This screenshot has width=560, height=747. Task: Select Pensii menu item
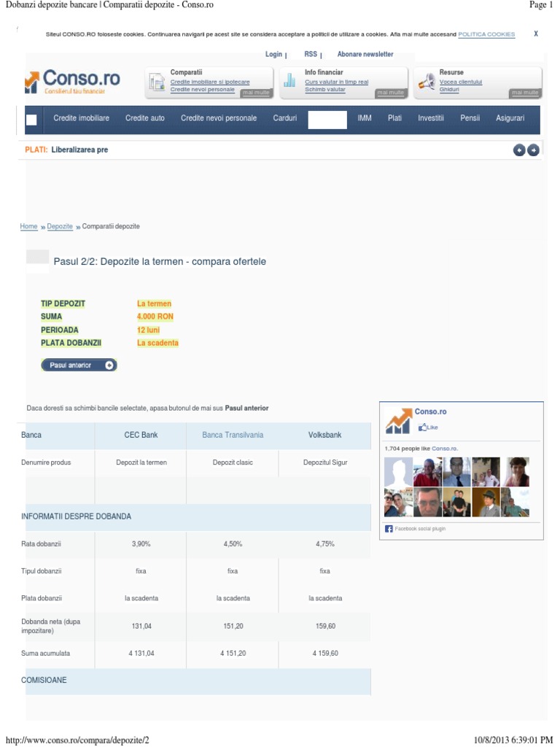pyautogui.click(x=470, y=118)
